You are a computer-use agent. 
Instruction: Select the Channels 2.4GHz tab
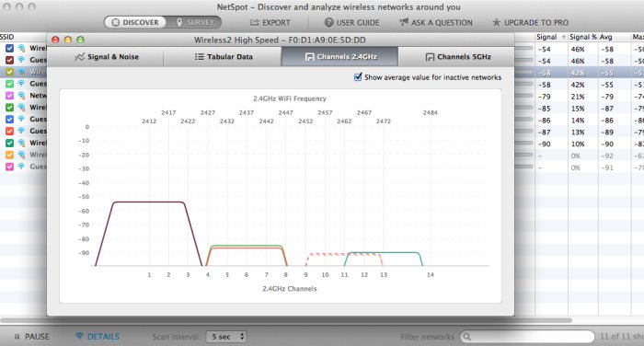[339, 57]
